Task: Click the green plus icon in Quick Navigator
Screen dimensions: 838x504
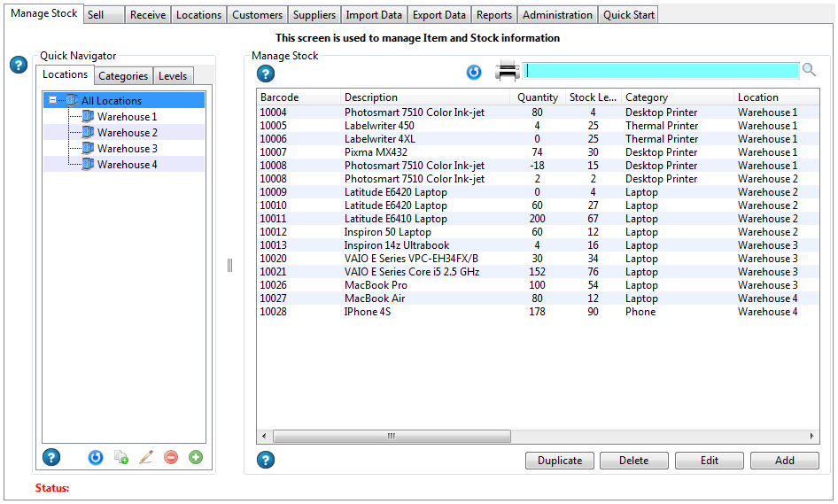Action: coord(196,457)
